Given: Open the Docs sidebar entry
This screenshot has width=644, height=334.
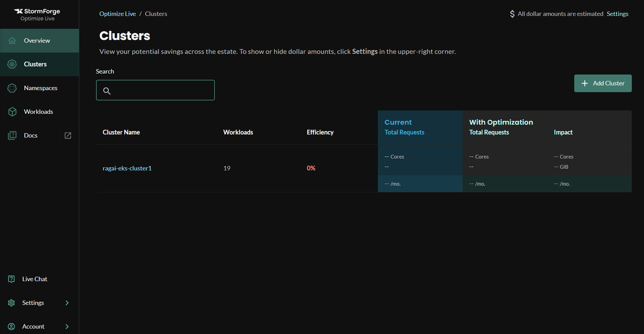Looking at the screenshot, I should pyautogui.click(x=40, y=135).
